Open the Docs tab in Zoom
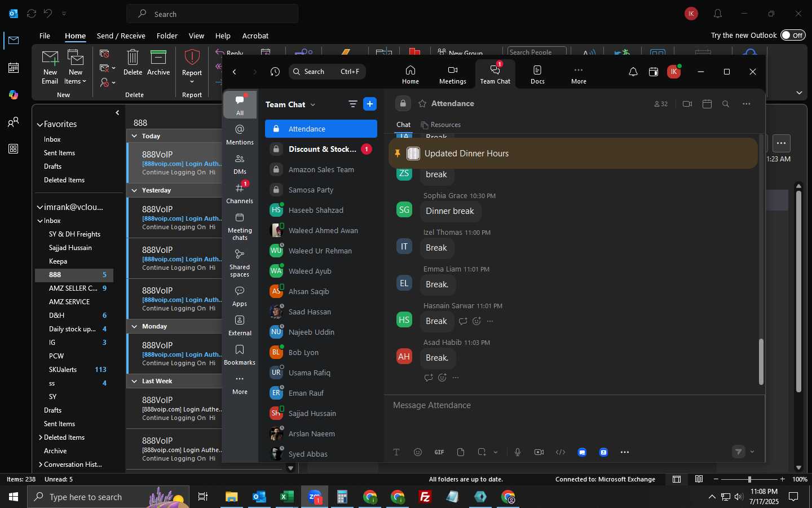 (x=537, y=74)
